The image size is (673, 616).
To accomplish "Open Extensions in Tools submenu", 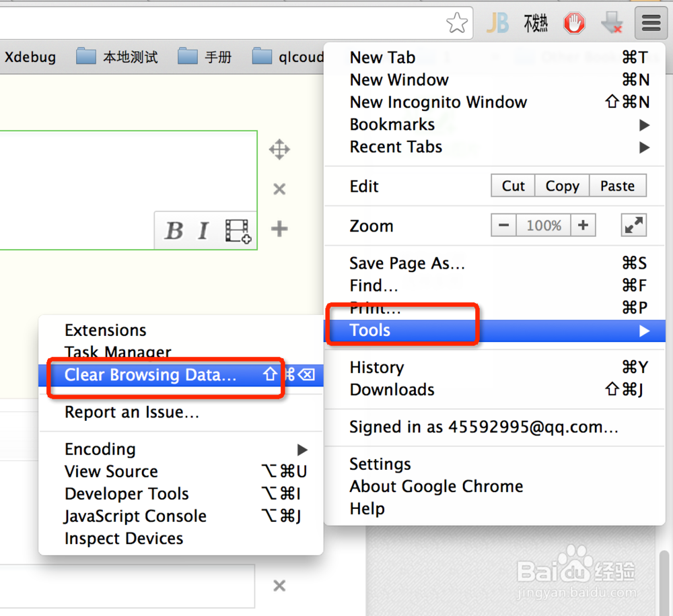I will pyautogui.click(x=180, y=330).
